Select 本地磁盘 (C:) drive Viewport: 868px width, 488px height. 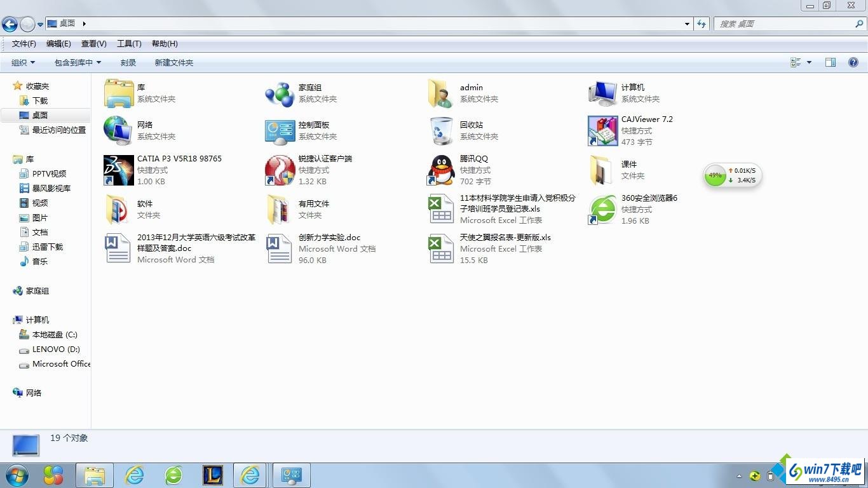coord(55,334)
